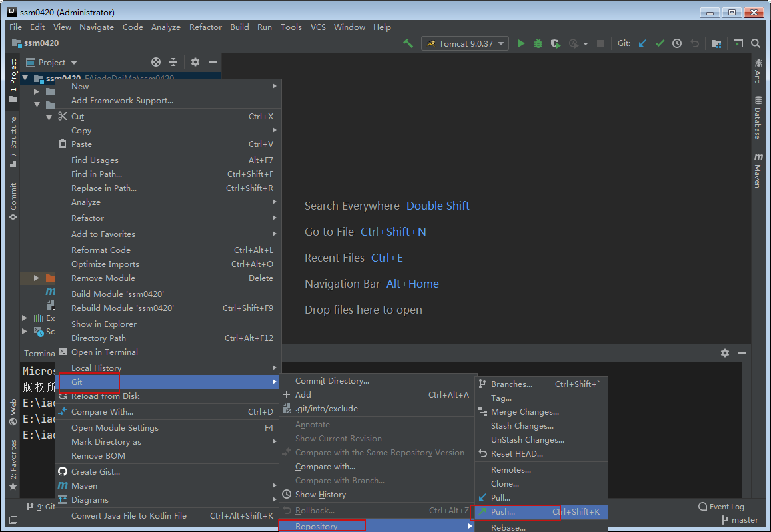Viewport: 771px width, 532px height.
Task: Open the Navigate menu
Action: pos(97,27)
